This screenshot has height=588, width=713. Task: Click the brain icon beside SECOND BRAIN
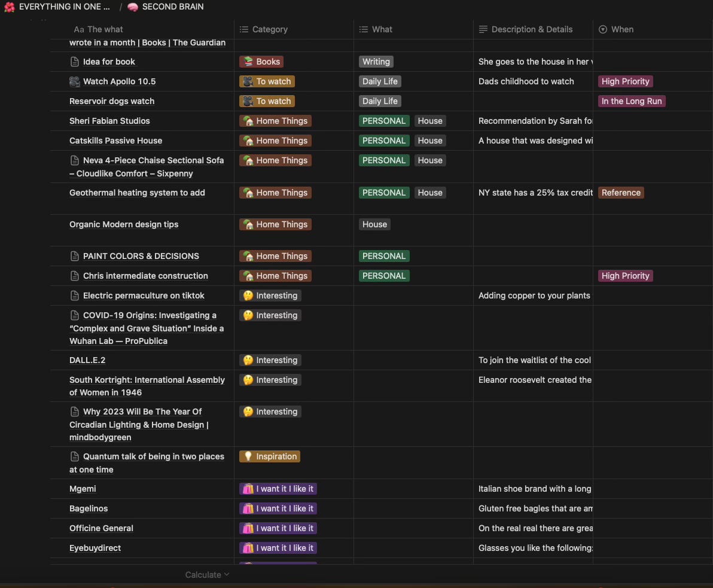tap(133, 7)
